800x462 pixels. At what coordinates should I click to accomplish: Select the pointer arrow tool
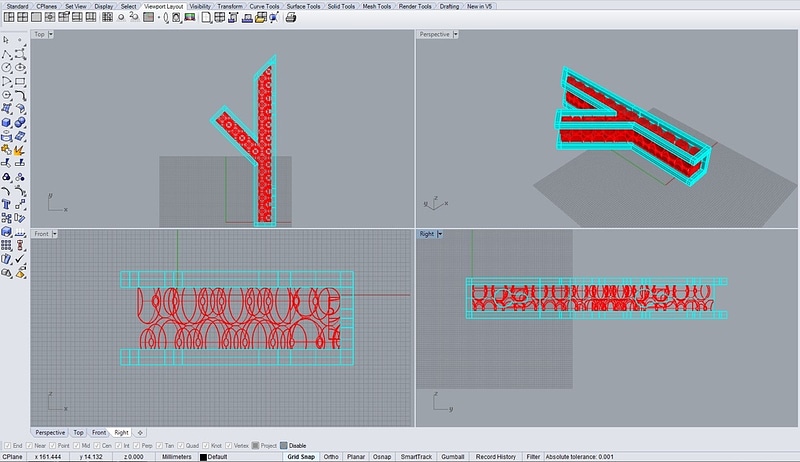point(6,40)
